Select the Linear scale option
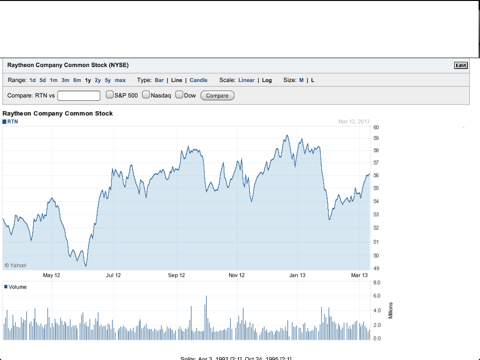The image size is (480, 360). tap(246, 80)
